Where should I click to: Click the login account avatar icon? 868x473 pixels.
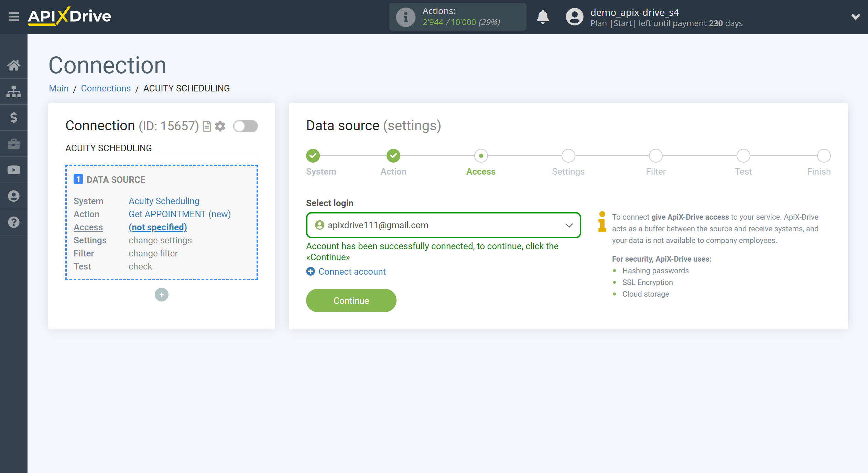coord(319,225)
